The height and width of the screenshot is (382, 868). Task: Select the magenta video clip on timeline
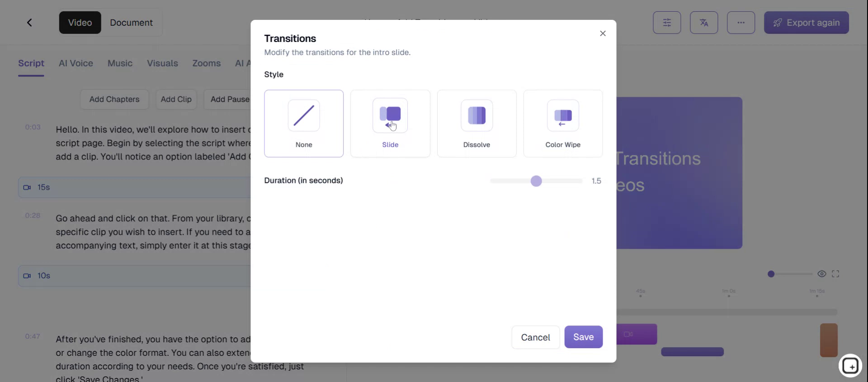pos(637,334)
